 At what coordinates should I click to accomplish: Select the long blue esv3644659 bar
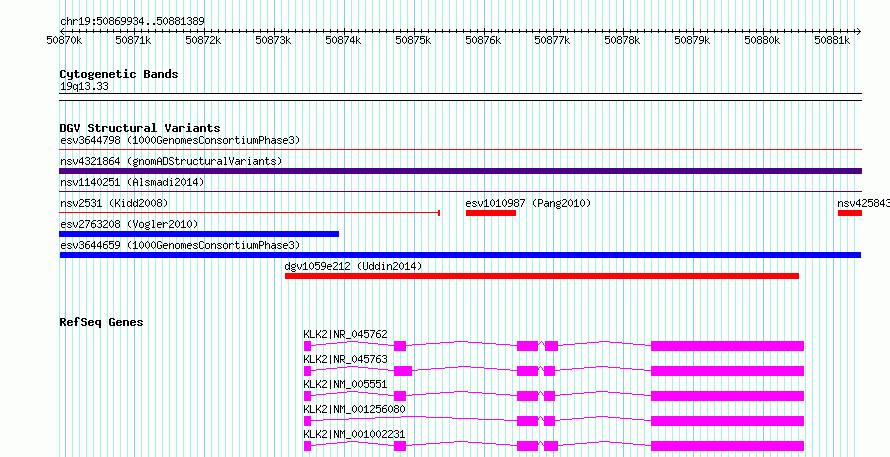coord(460,255)
